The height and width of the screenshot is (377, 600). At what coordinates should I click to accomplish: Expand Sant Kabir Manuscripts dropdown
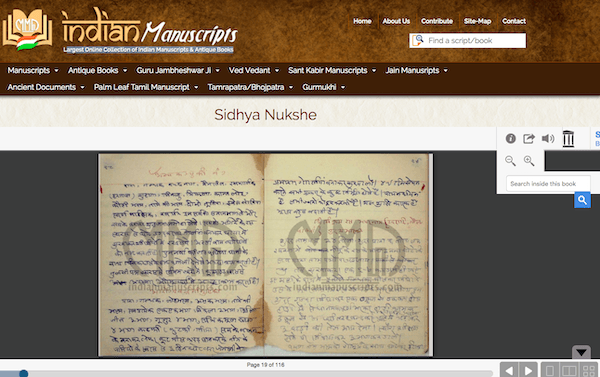332,70
